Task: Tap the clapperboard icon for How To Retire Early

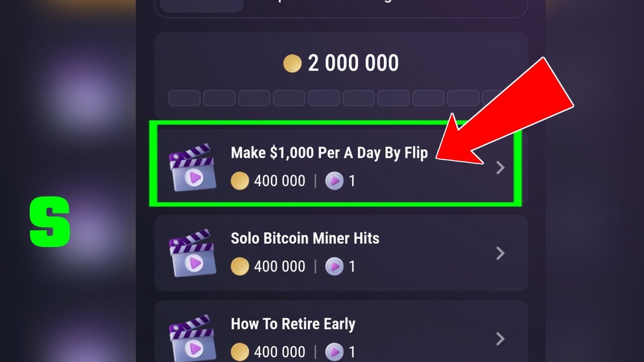Action: 193,338
